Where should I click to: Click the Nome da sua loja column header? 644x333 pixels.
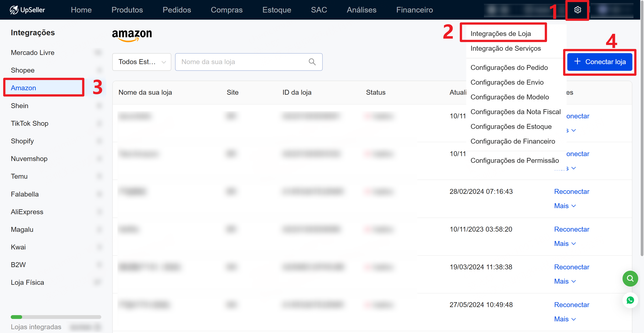click(145, 92)
